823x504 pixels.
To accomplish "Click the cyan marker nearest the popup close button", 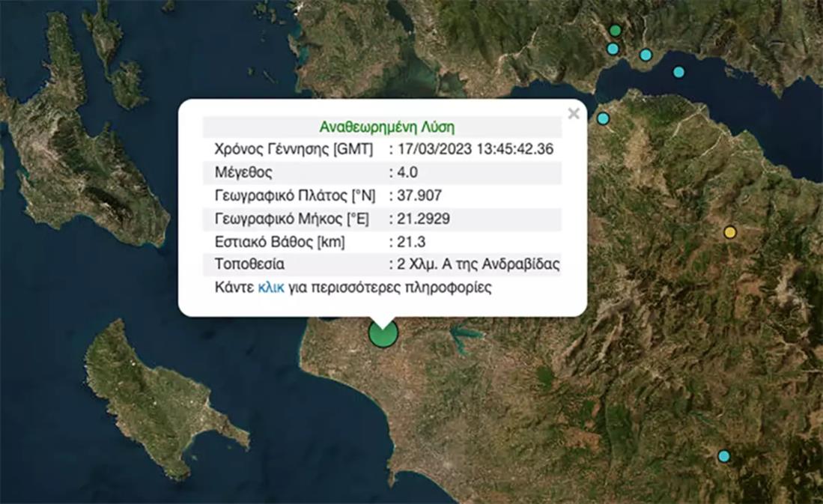I will pyautogui.click(x=603, y=118).
